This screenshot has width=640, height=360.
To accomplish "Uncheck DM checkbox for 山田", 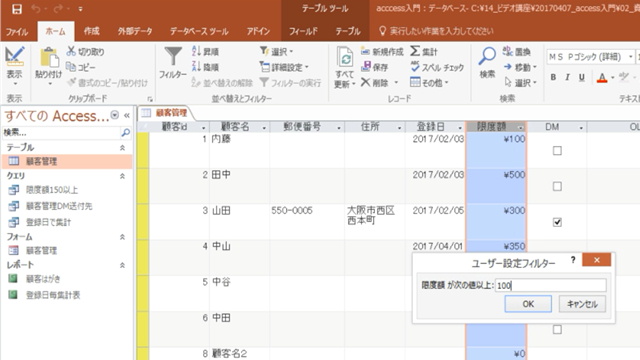I will 557,222.
